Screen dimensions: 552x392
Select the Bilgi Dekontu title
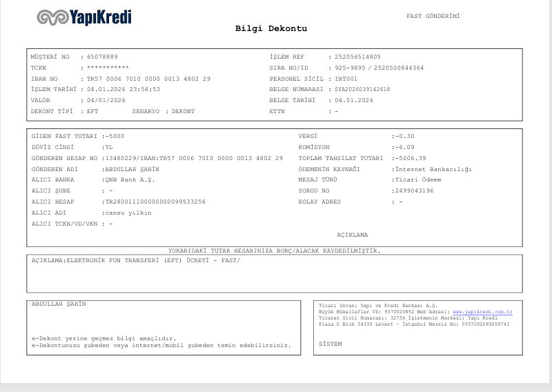click(271, 28)
